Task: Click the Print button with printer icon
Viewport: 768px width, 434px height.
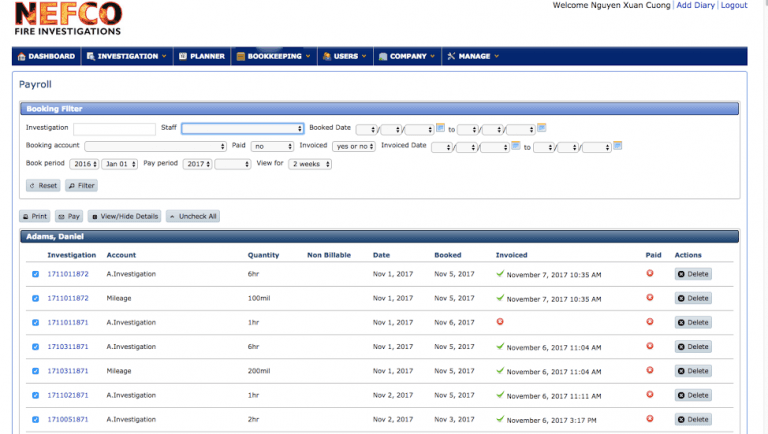Action: pos(35,216)
